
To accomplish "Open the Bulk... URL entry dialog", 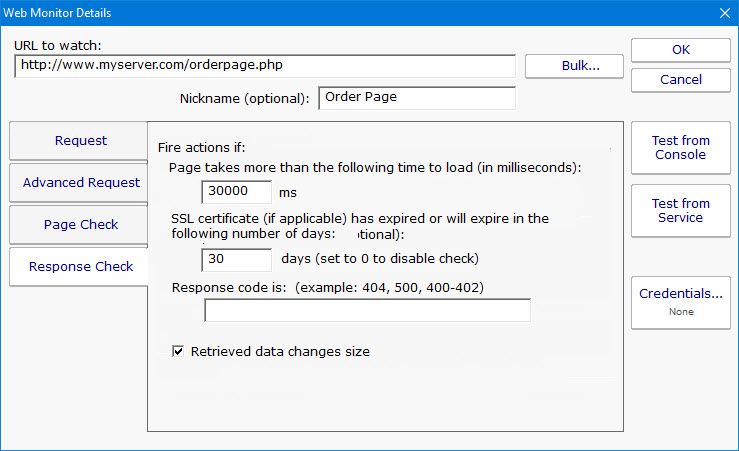I will 574,66.
